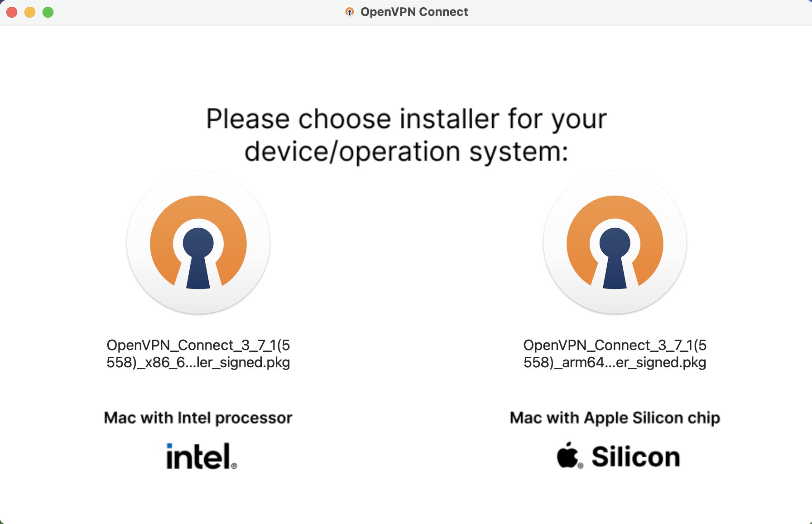Screen dimensions: 812x524
Task: Open the arm64 installer package icon
Action: point(615,242)
